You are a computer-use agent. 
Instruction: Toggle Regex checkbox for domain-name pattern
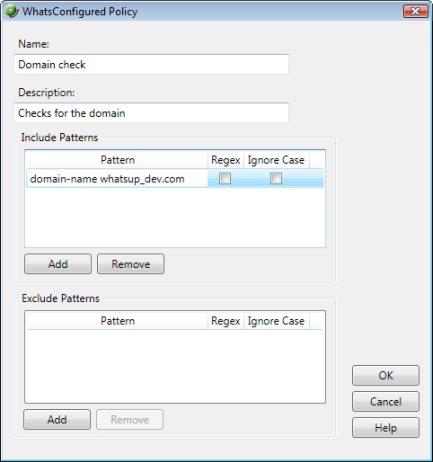(x=225, y=178)
